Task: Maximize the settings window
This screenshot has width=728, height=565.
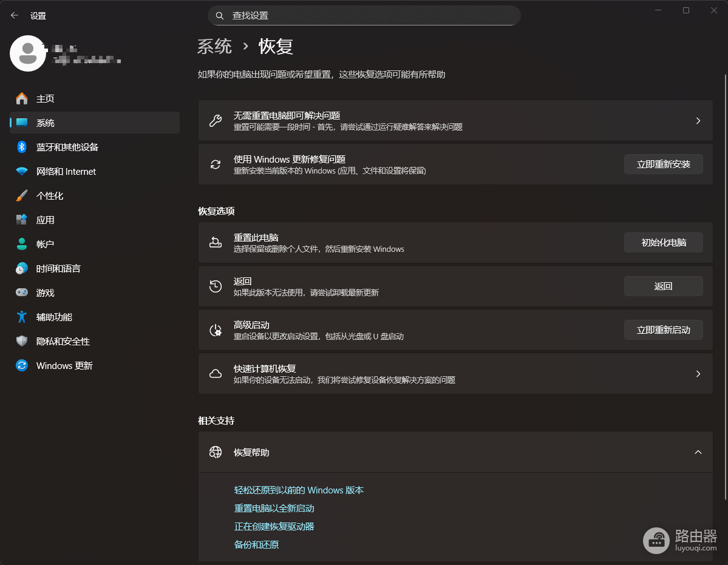Action: click(685, 10)
